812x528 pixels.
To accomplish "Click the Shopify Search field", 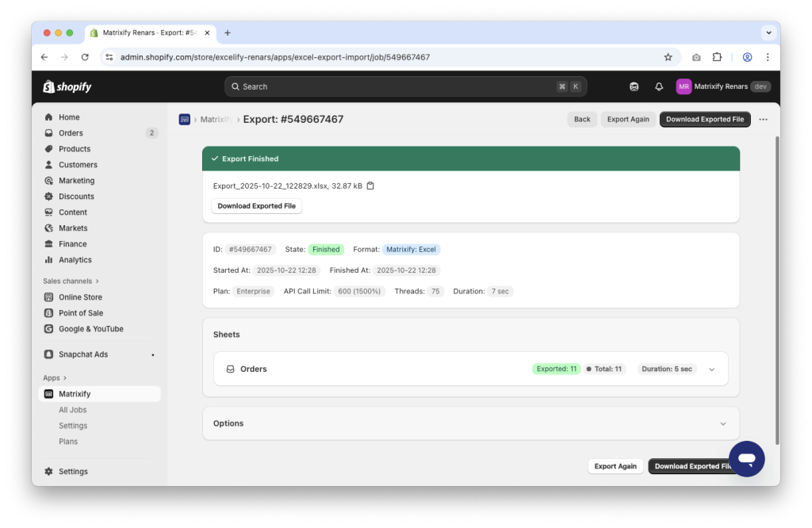I will click(x=406, y=86).
